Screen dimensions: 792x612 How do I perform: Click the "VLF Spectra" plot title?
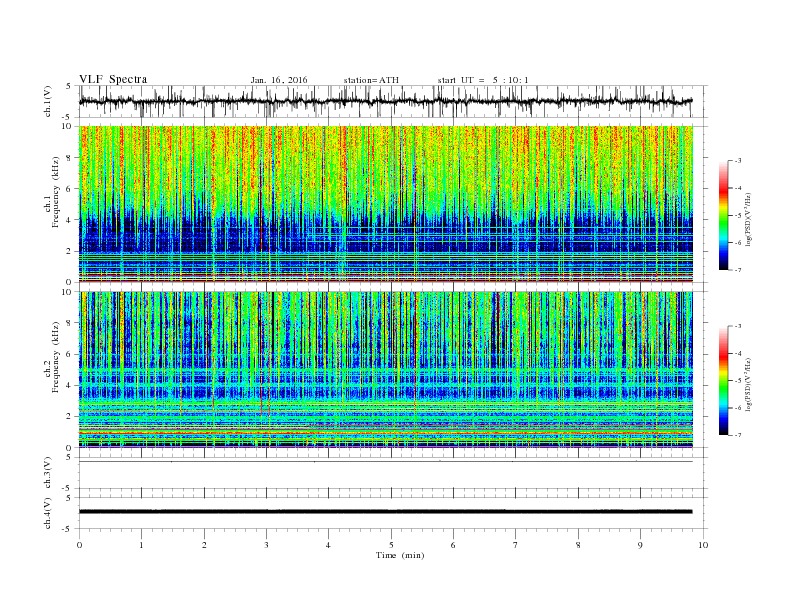113,79
